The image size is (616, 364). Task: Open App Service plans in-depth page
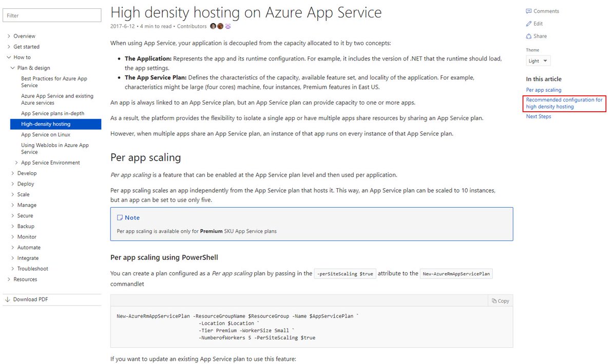click(x=52, y=113)
